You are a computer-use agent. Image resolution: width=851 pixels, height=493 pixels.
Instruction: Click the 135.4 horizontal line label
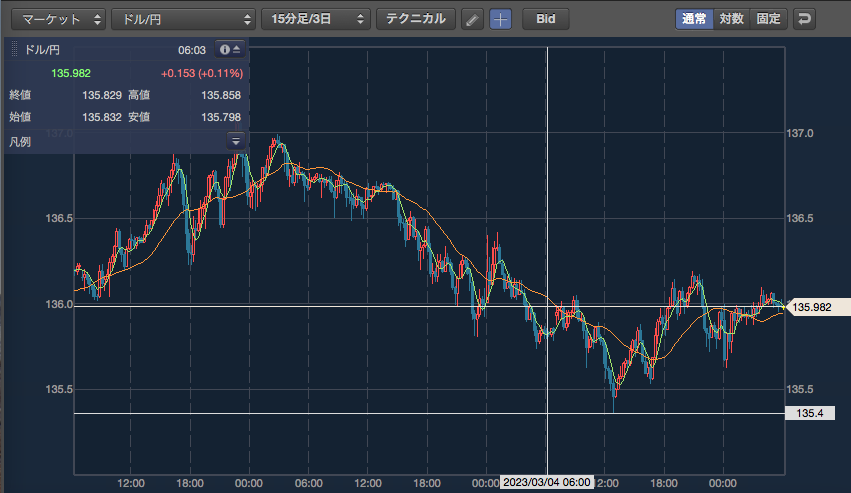pyautogui.click(x=810, y=413)
